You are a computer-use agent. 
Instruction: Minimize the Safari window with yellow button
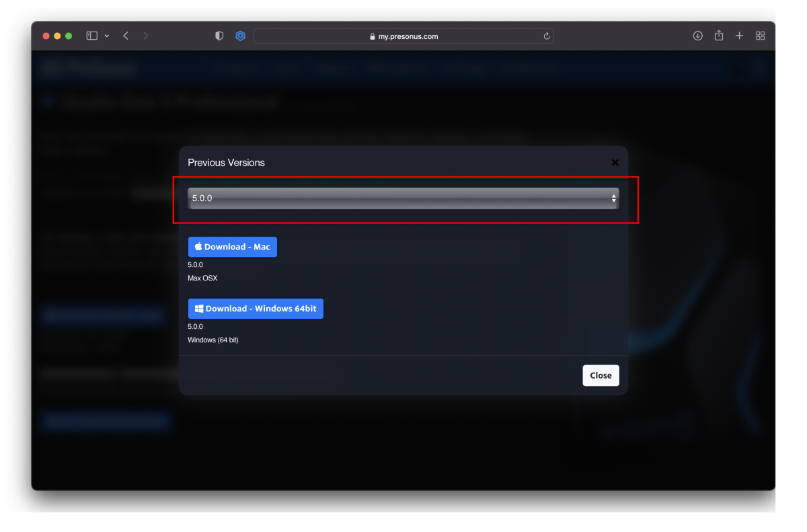[x=57, y=36]
